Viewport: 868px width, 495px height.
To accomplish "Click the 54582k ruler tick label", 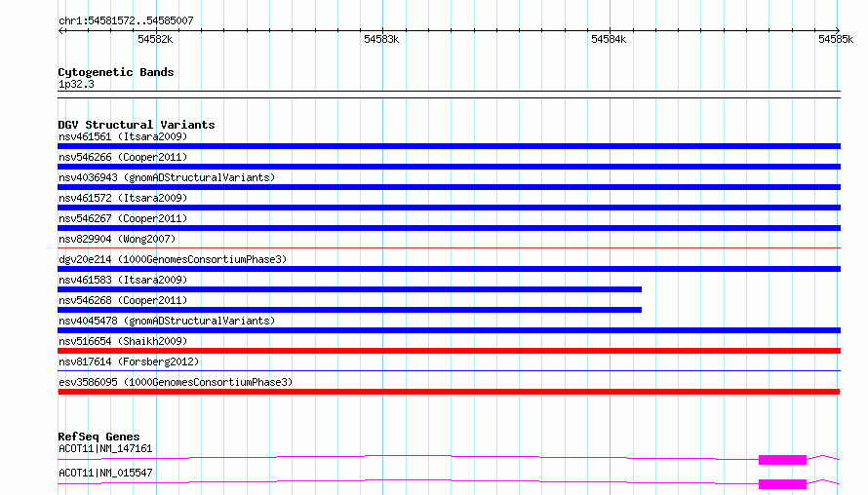I will pos(155,39).
